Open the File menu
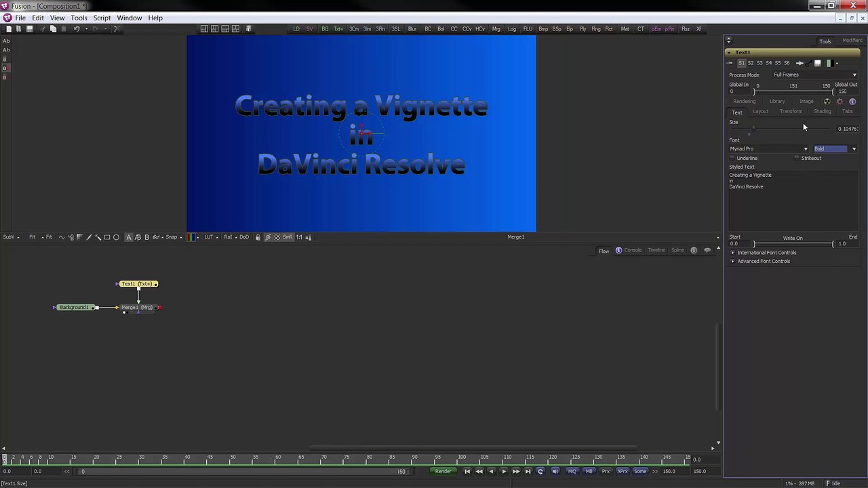Image resolution: width=868 pixels, height=488 pixels. coord(20,18)
